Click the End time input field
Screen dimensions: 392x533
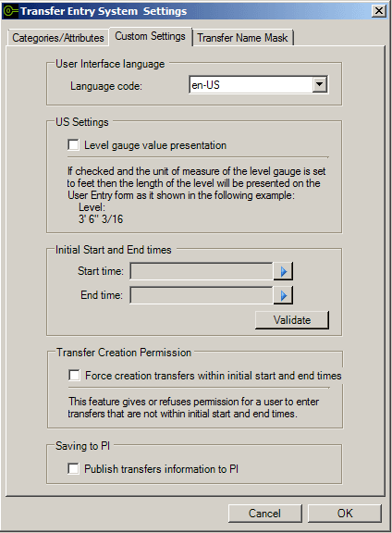[x=202, y=295]
